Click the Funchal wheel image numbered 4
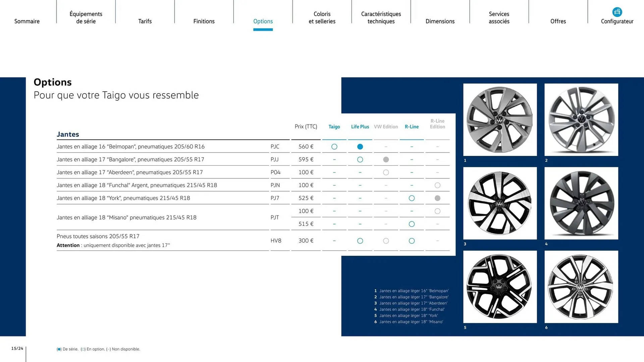The height and width of the screenshot is (362, 644). click(581, 203)
